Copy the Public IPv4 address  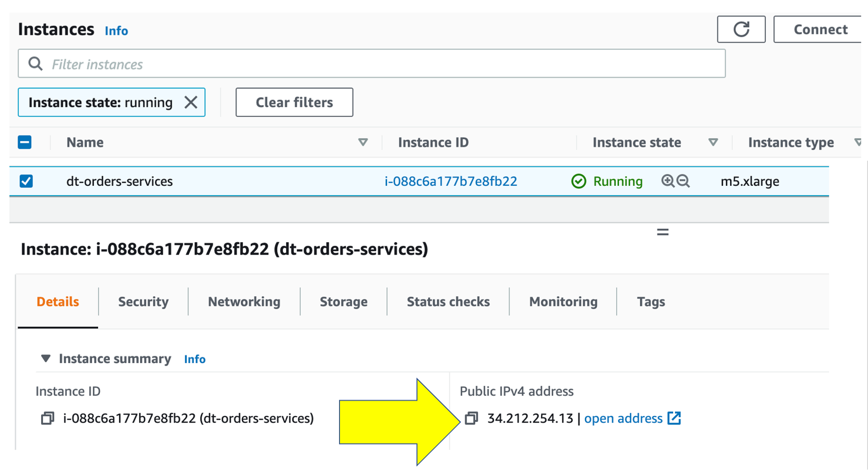point(472,418)
